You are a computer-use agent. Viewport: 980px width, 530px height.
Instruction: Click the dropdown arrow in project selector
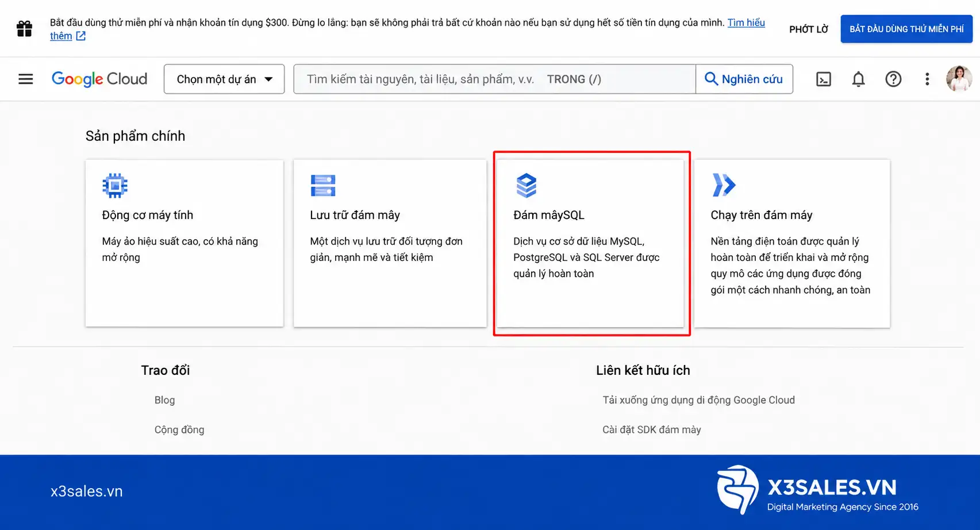[268, 79]
